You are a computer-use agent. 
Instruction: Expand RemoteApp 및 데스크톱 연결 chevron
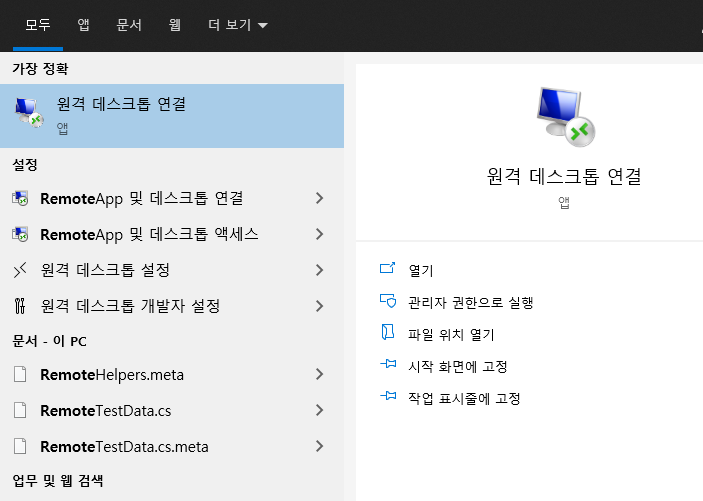319,198
